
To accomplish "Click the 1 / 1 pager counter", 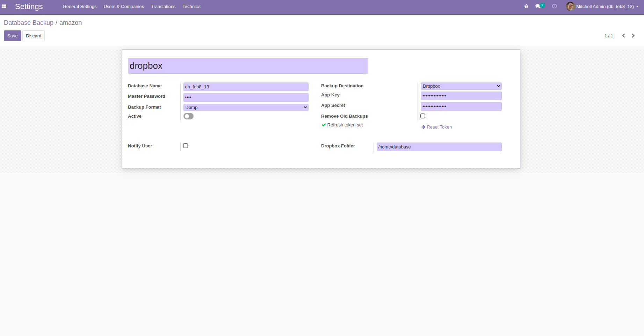I will click(609, 36).
